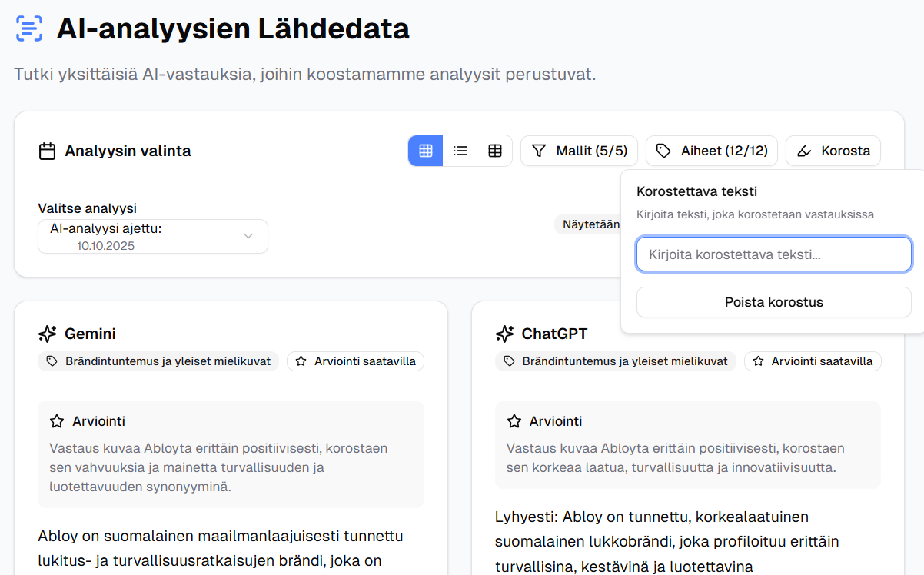Click the highlighter icon in Korosta button
The width and height of the screenshot is (924, 575).
tap(804, 151)
